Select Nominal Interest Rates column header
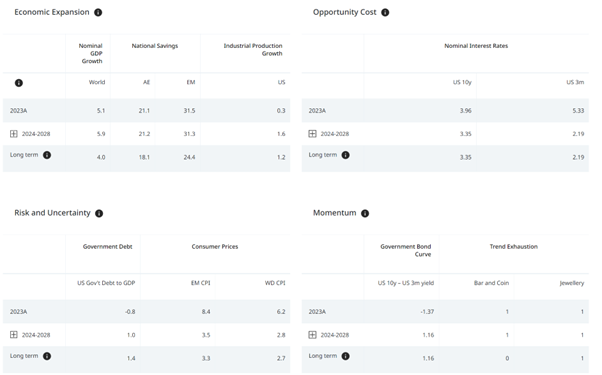This screenshot has height=375, width=602. pos(476,46)
